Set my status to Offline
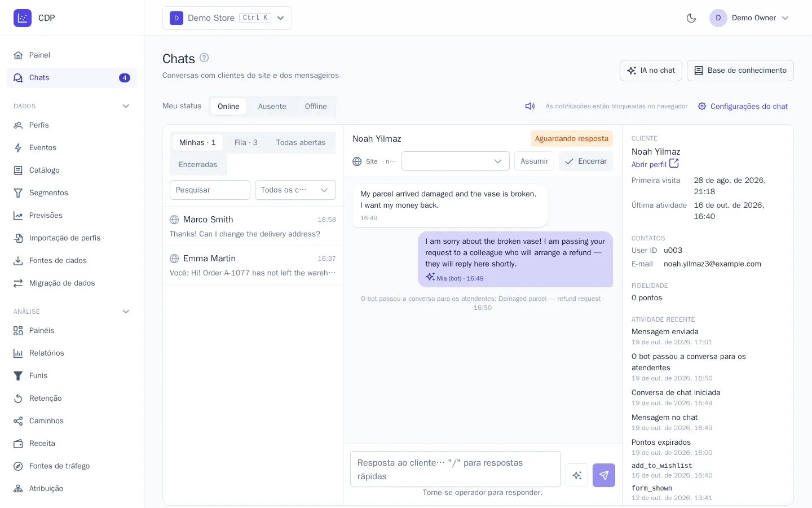The height and width of the screenshot is (508, 812). pos(316,106)
